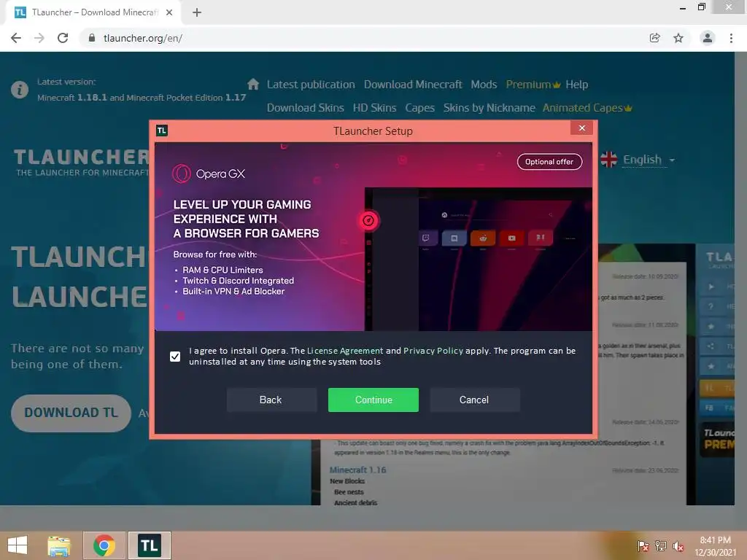Click the site padlock icon

pyautogui.click(x=92, y=38)
